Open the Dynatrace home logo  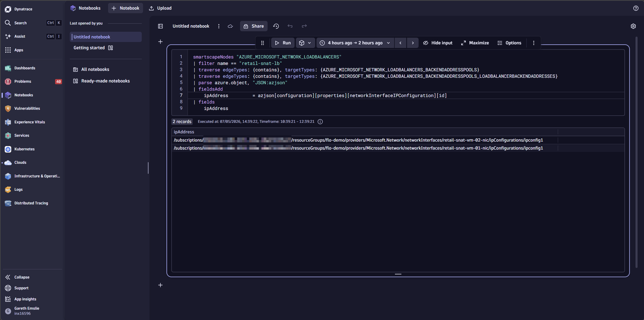tap(19, 9)
